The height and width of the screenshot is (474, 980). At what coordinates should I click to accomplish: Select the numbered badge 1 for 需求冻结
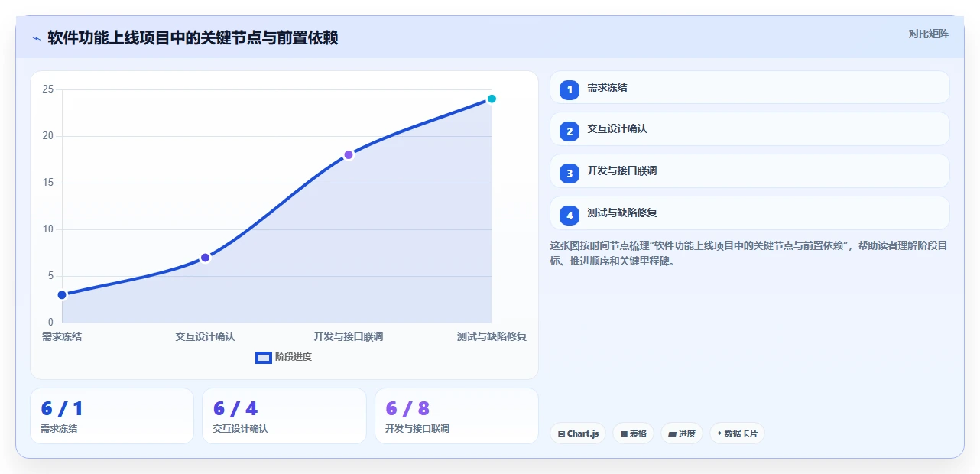click(570, 90)
